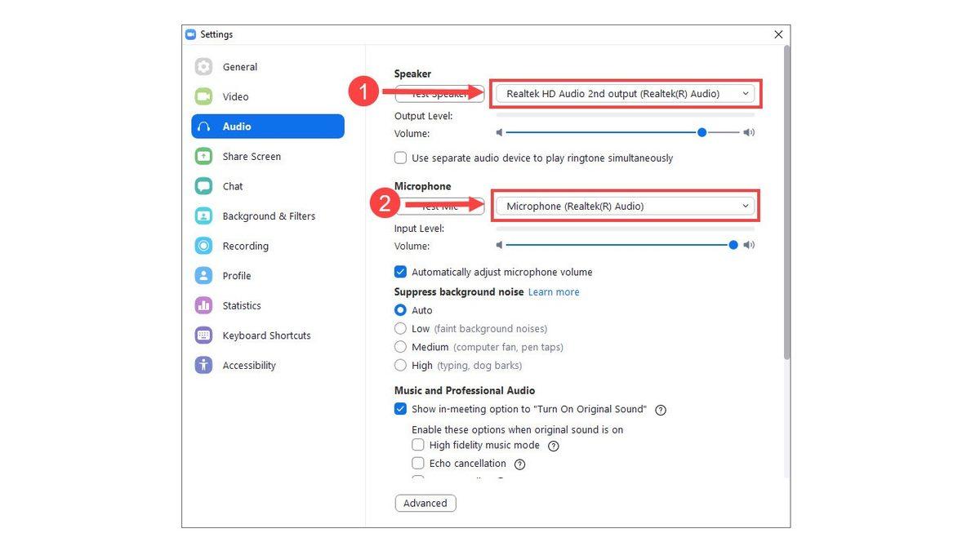Expand the Microphone device dropdown

click(x=625, y=207)
